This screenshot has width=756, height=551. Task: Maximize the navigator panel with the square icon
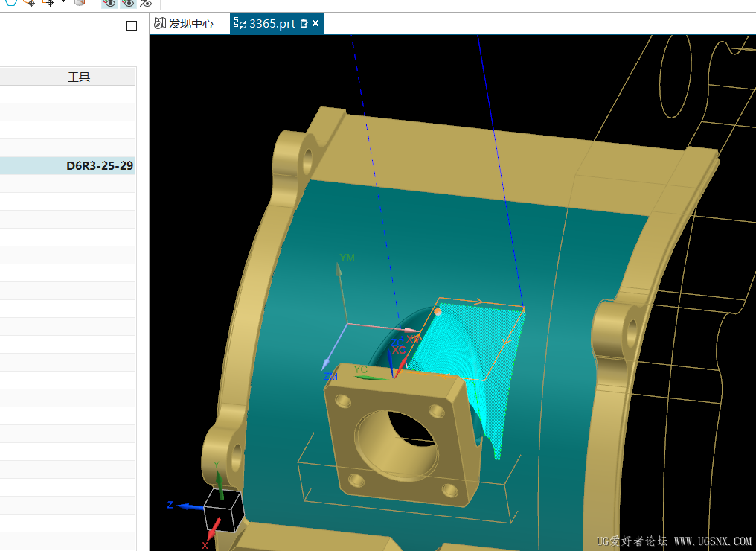132,25
